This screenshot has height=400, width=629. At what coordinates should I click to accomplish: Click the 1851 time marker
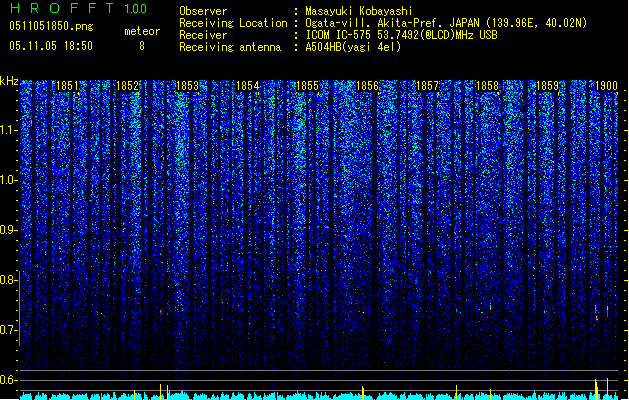(67, 86)
